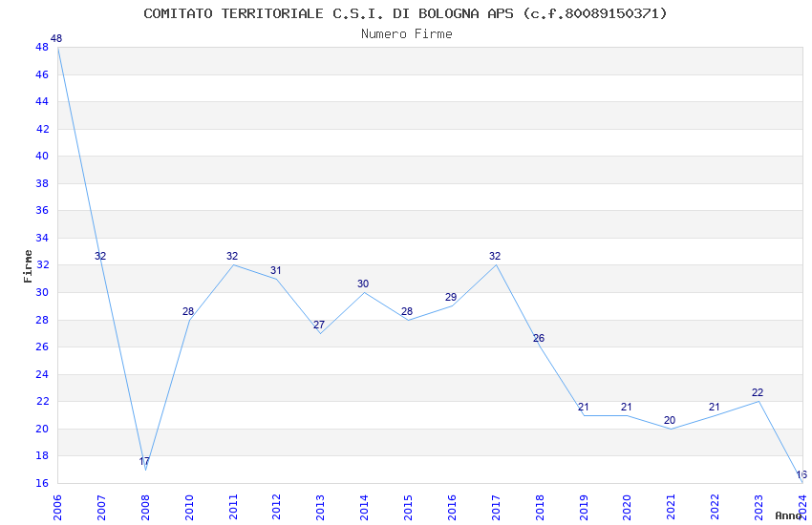Click the data label 17 for 2008
Image resolution: width=812 pixels, height=525 pixels.
point(144,461)
